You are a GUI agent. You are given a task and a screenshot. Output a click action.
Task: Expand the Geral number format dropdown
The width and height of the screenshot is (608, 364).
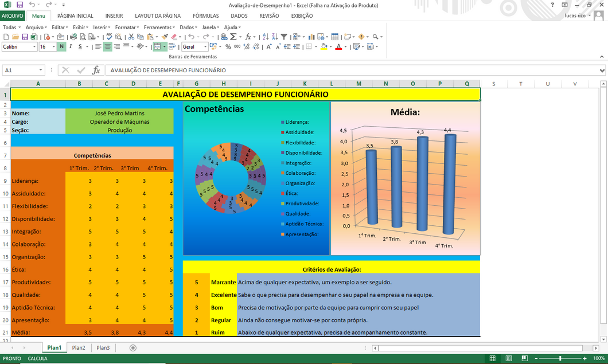[205, 47]
